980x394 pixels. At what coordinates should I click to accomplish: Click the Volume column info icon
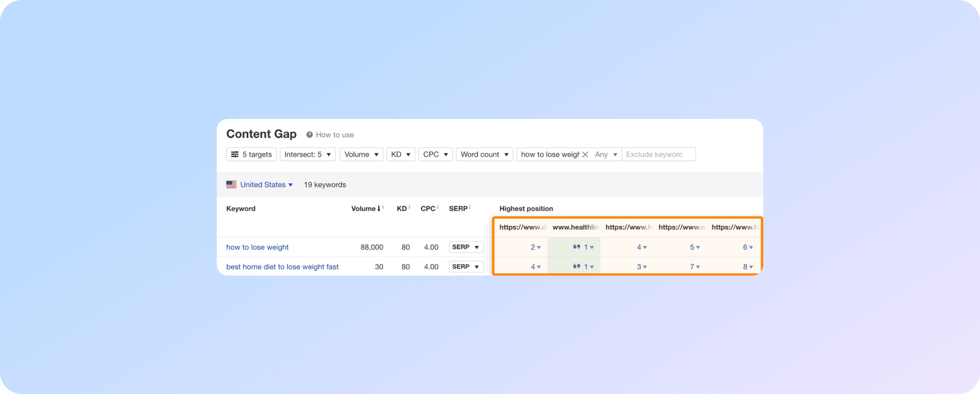tap(383, 207)
